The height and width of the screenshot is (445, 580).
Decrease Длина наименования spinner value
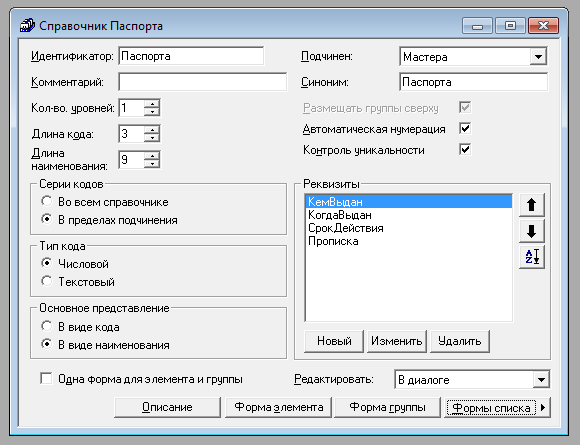click(152, 163)
